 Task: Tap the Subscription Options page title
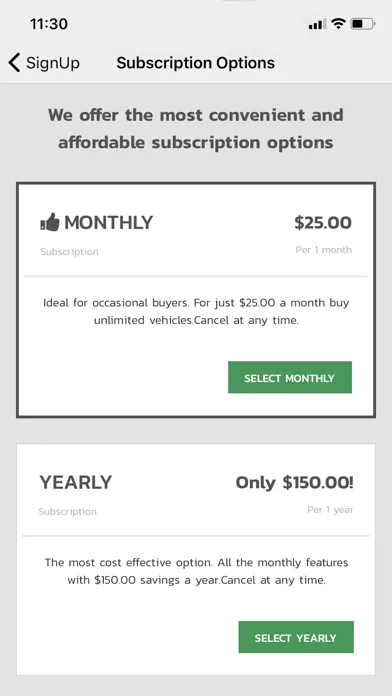point(196,63)
